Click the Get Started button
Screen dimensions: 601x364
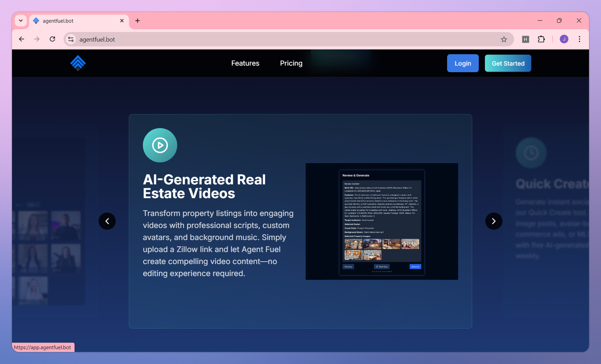pyautogui.click(x=508, y=63)
